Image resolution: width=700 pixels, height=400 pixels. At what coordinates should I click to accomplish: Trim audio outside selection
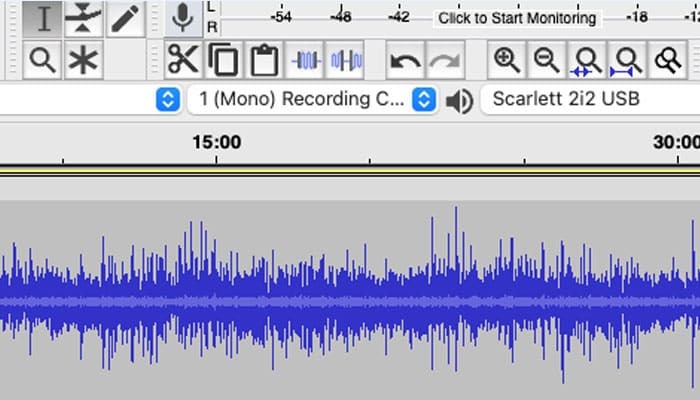pyautogui.click(x=305, y=60)
